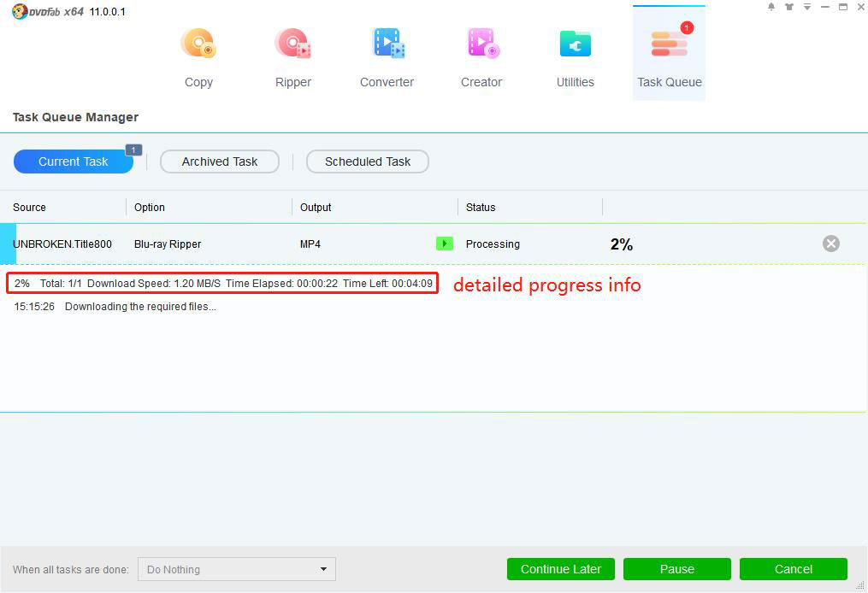Open the title bar dropdown menu arrow
This screenshot has height=593, width=868.
click(807, 7)
